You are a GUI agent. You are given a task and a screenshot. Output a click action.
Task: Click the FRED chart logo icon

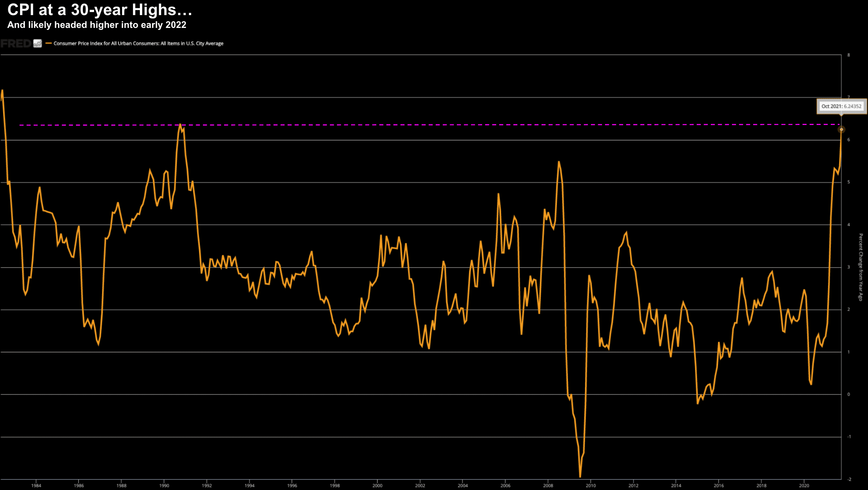(37, 43)
